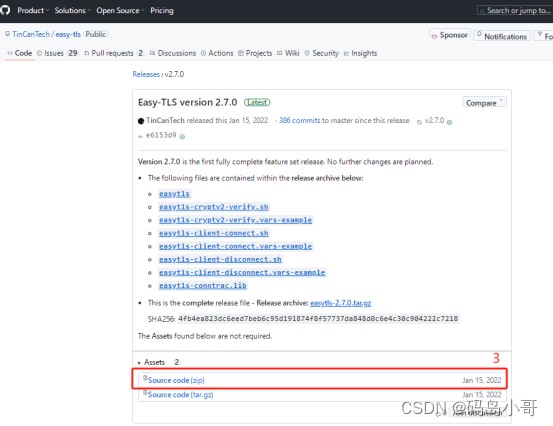Open the 386 commits link
This screenshot has height=426, width=553.
[299, 120]
